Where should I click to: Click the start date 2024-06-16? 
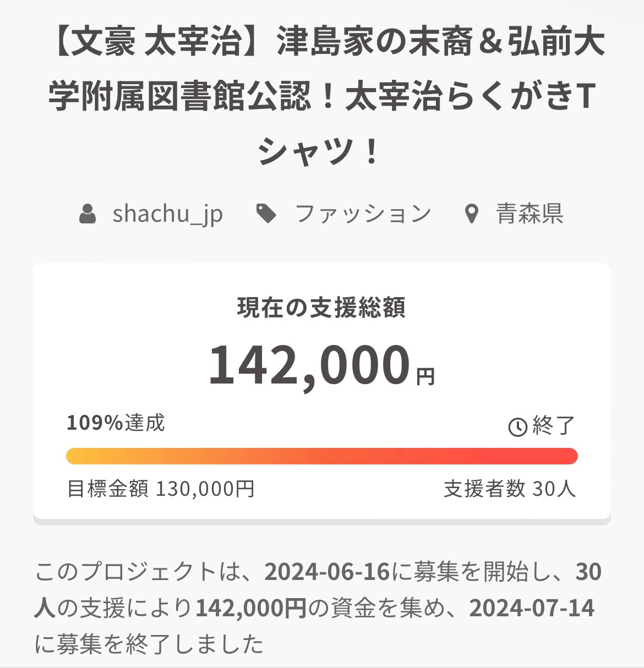click(x=327, y=572)
